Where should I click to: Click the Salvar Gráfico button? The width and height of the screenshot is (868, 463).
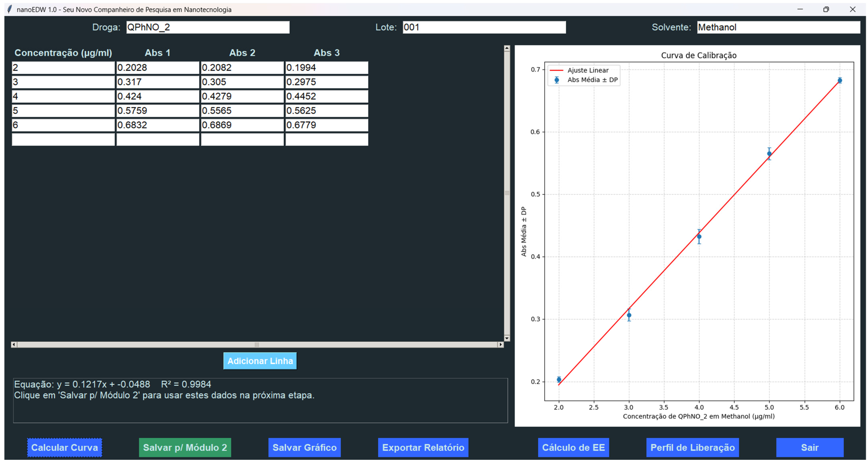click(304, 447)
